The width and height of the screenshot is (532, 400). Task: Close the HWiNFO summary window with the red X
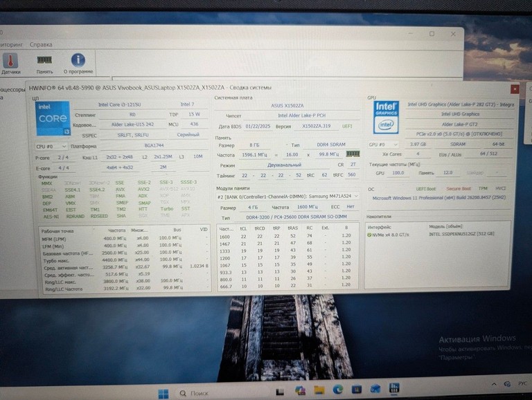(x=515, y=89)
